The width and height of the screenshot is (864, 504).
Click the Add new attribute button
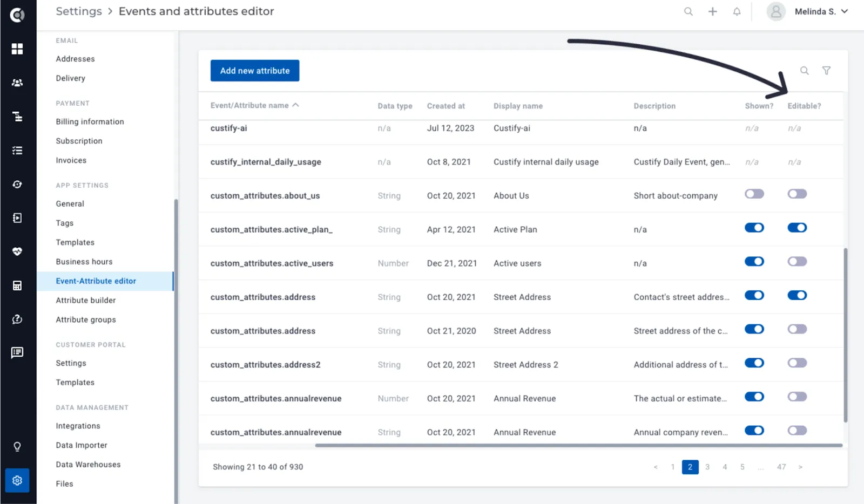(255, 71)
